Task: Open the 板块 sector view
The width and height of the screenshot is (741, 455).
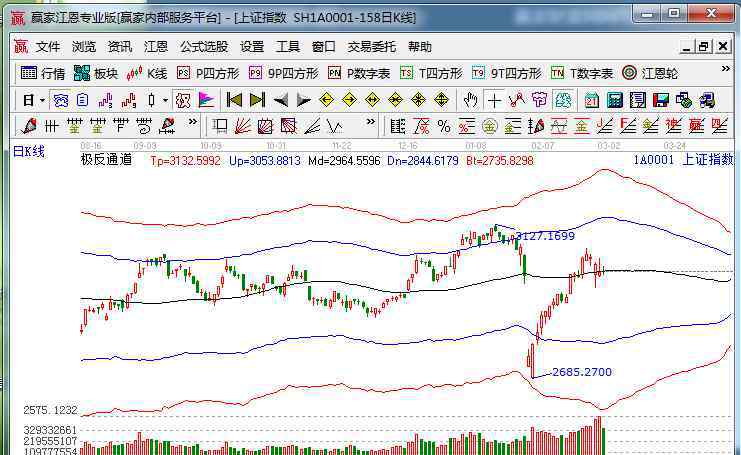Action: 96,73
